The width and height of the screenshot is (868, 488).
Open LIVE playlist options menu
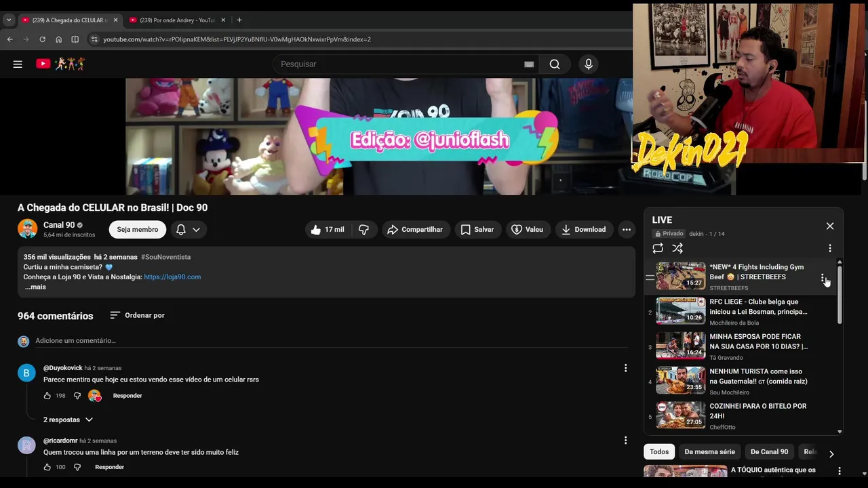pos(830,249)
